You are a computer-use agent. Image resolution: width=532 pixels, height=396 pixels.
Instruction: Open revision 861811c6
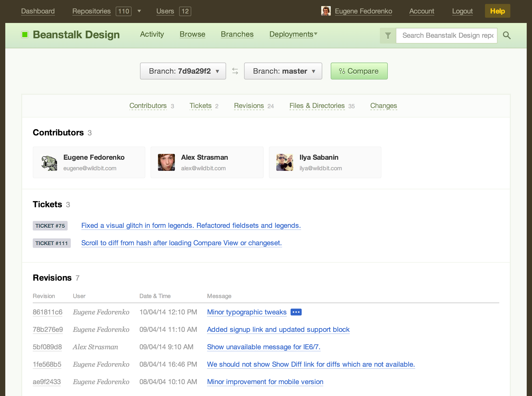point(48,312)
